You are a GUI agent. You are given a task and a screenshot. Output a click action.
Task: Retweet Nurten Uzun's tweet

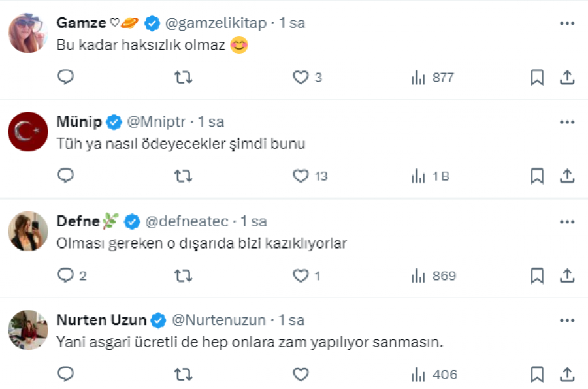184,375
